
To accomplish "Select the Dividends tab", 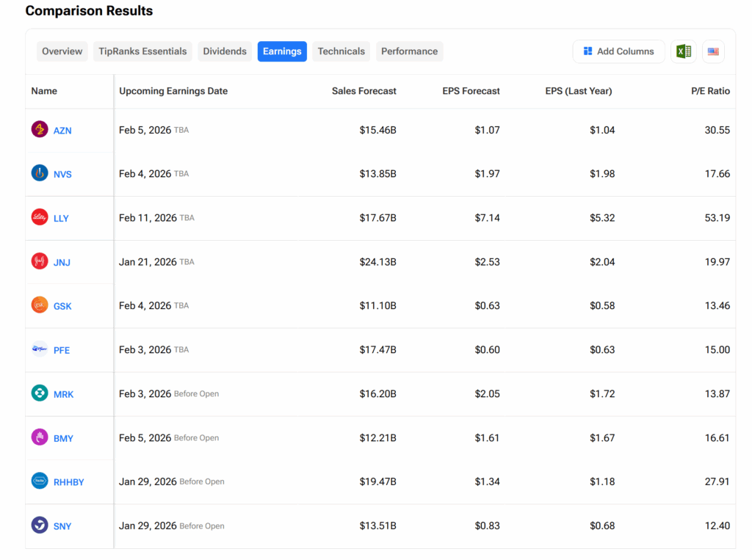I will tap(225, 51).
